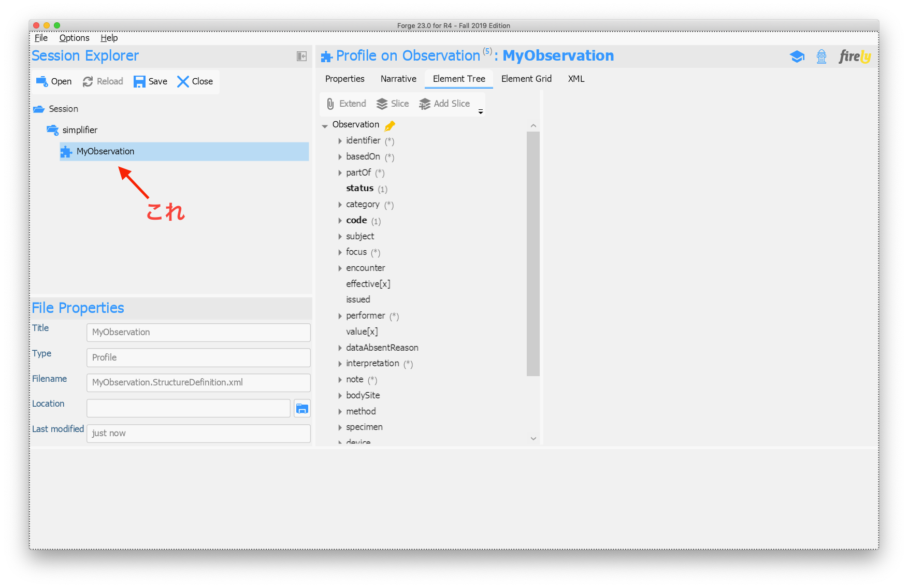
Task: Click the MyObservation puzzle piece icon
Action: [66, 151]
